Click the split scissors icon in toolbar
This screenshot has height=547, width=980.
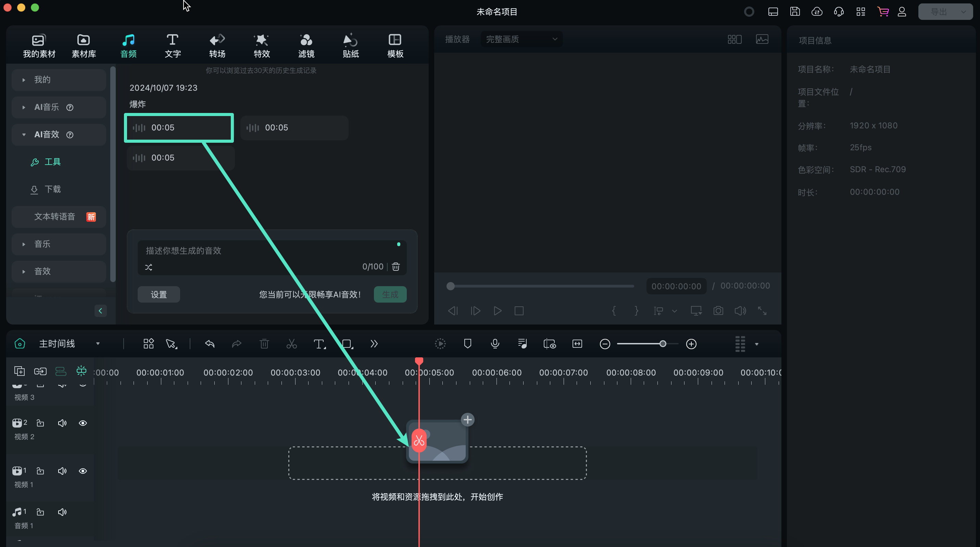click(x=291, y=344)
